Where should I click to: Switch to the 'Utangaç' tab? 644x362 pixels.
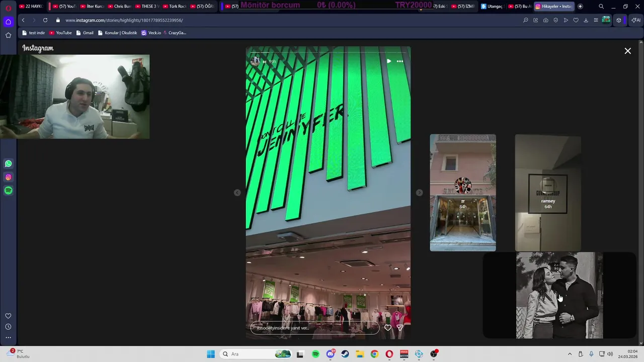[x=492, y=7]
